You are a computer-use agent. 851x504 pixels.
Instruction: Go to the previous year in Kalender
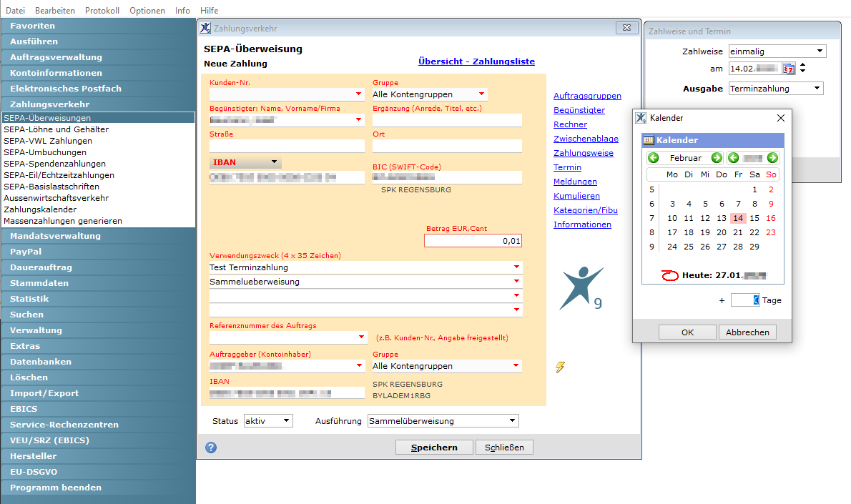click(x=733, y=158)
